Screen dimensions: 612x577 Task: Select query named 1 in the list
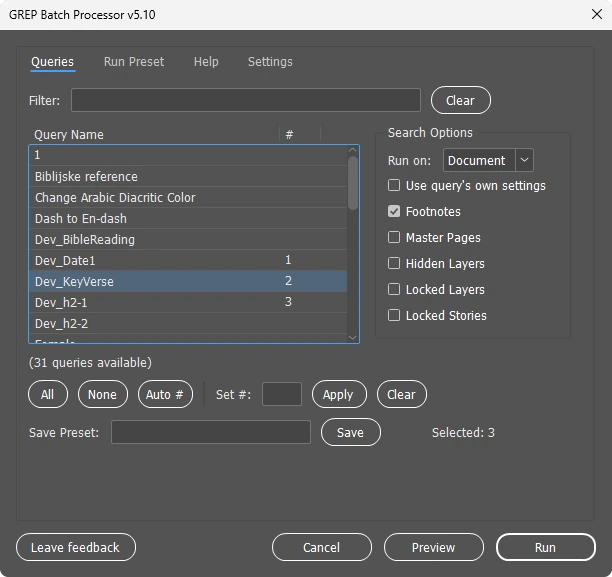pos(188,155)
